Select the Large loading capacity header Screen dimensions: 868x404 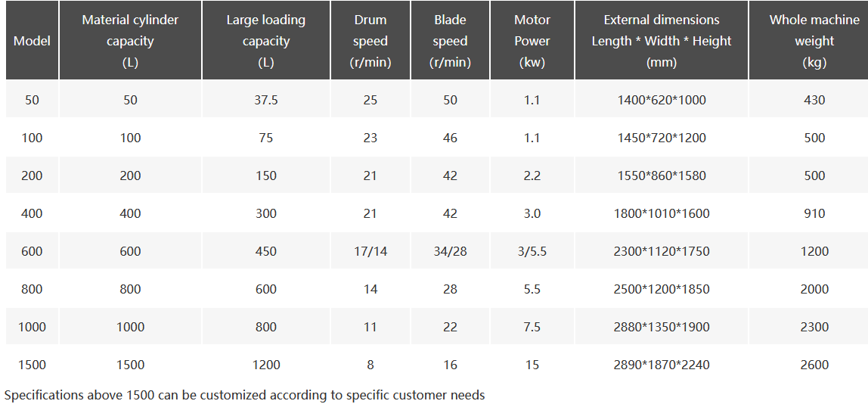266,41
